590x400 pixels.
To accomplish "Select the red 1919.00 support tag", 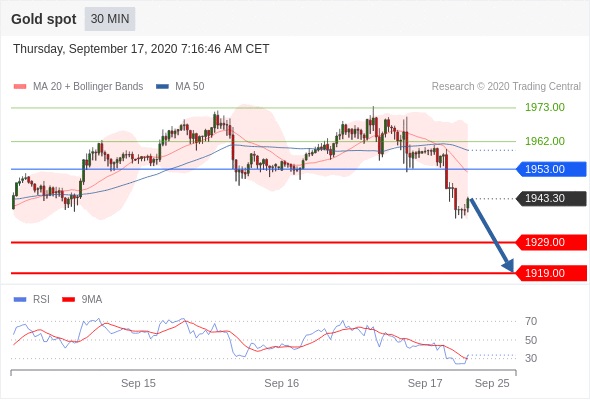I will 551,273.
